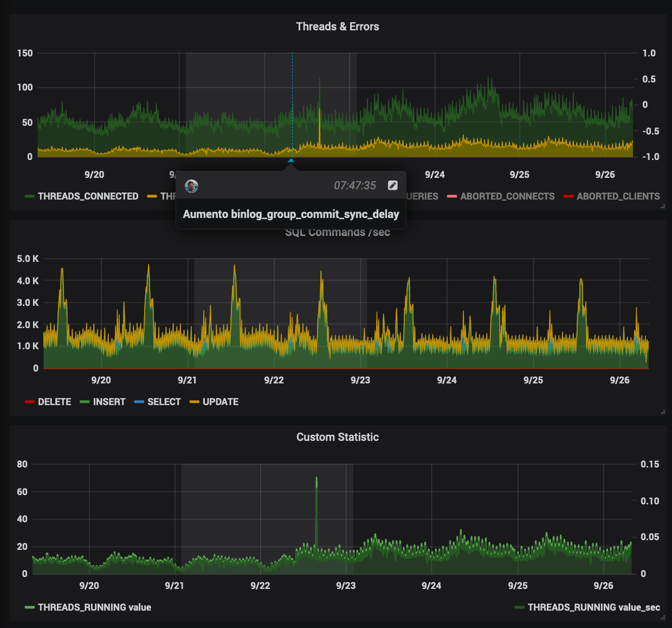Open the Threads & Errors panel title menu
This screenshot has width=672, height=628.
click(337, 27)
